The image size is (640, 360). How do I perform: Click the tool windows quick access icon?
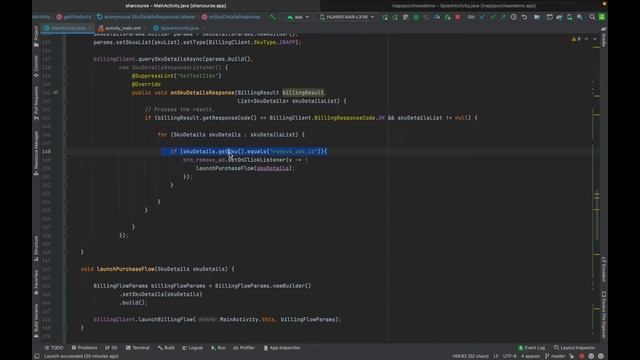tap(37, 356)
